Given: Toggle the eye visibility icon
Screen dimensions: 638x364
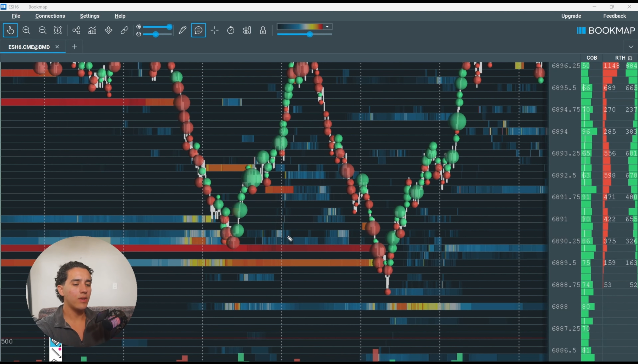Looking at the screenshot, I should 247,30.
